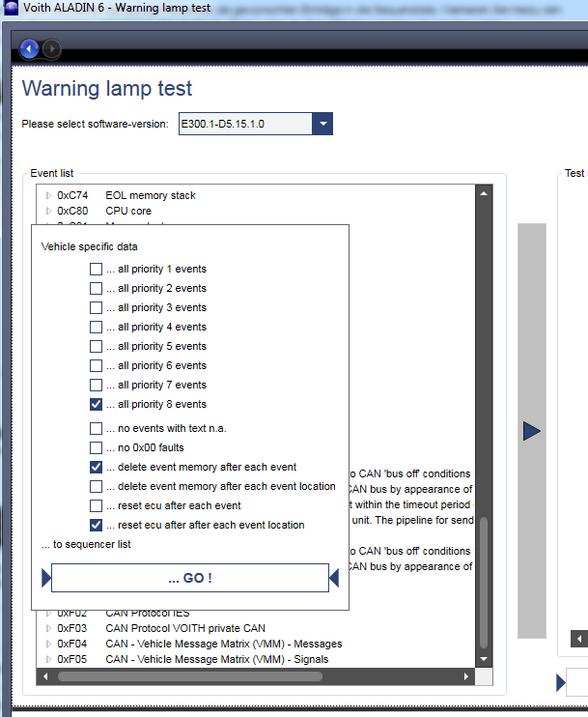Click the vertical scrollbar thumb in event list
588x717 pixels.
484,582
